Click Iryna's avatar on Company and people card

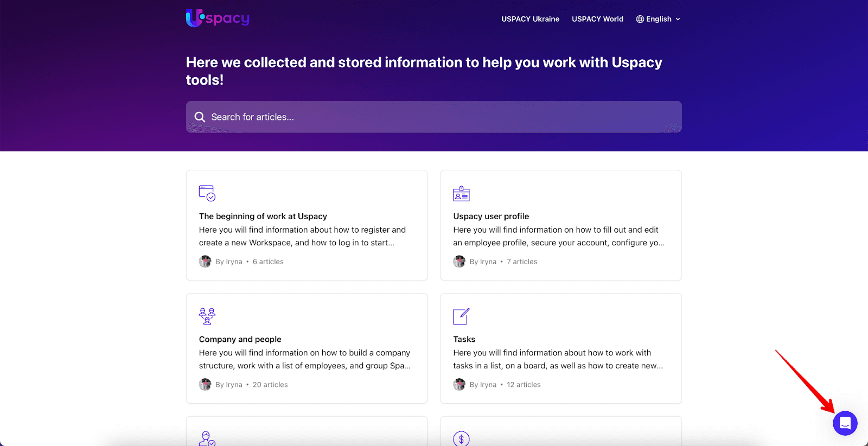[205, 385]
